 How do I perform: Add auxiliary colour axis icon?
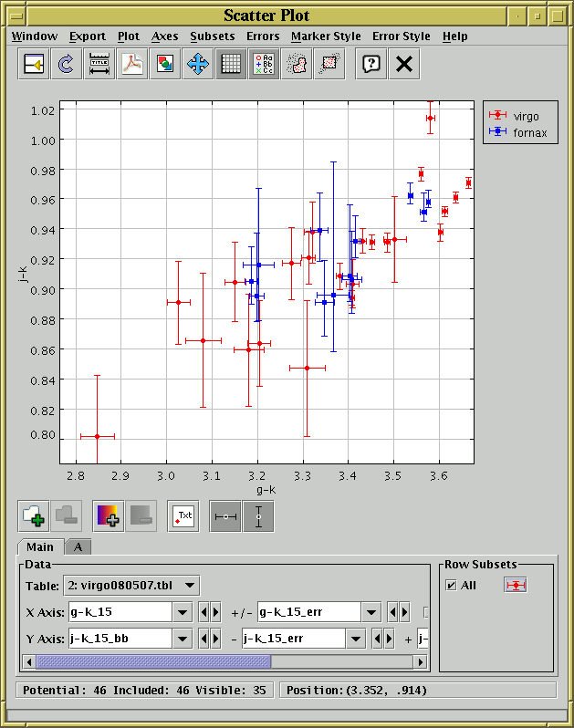click(x=107, y=515)
